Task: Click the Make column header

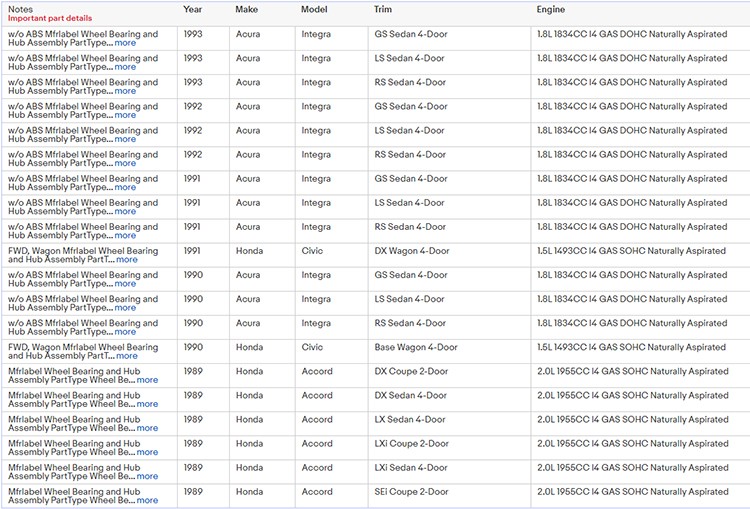Action: 246,9
